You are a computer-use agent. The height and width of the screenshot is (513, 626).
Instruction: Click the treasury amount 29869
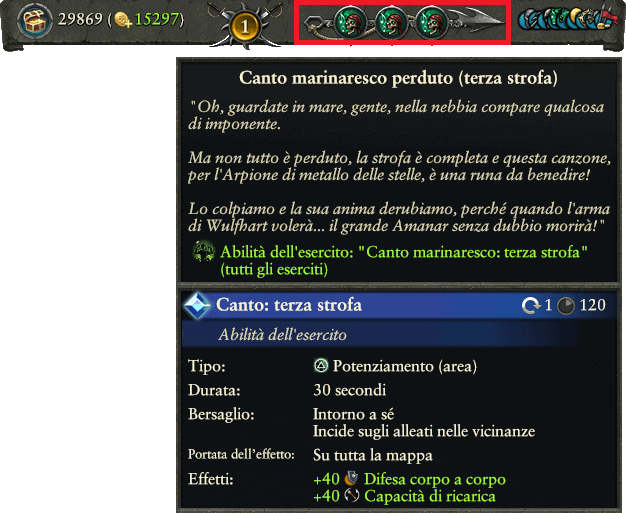click(80, 19)
